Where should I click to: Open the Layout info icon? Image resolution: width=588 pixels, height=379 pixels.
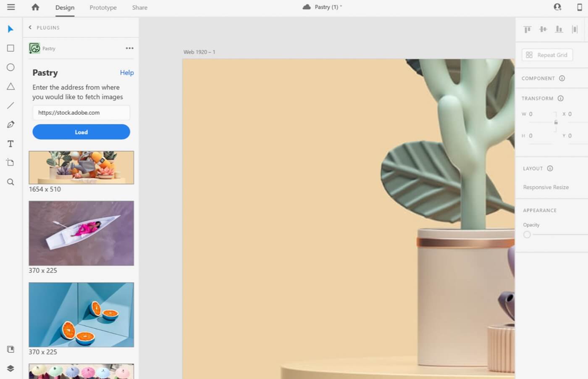point(550,168)
